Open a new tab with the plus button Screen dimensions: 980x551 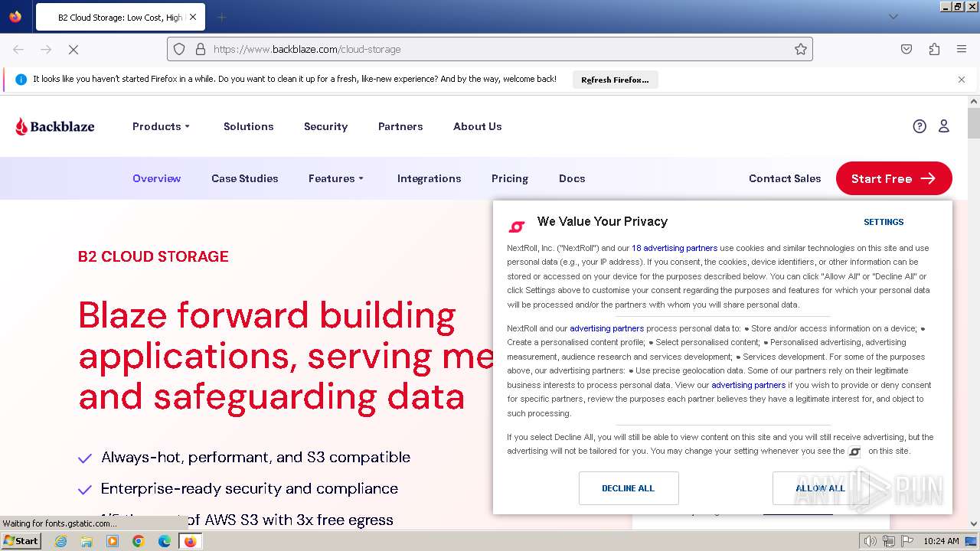(222, 17)
